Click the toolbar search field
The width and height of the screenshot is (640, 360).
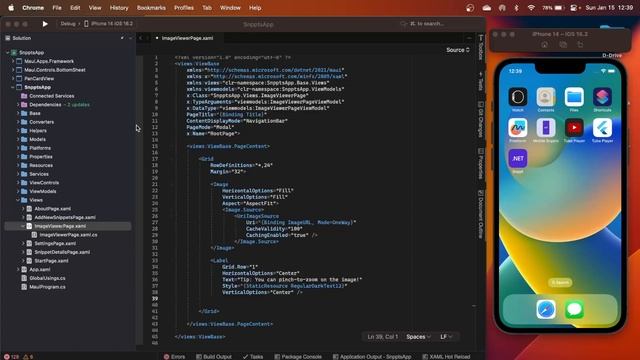point(427,24)
